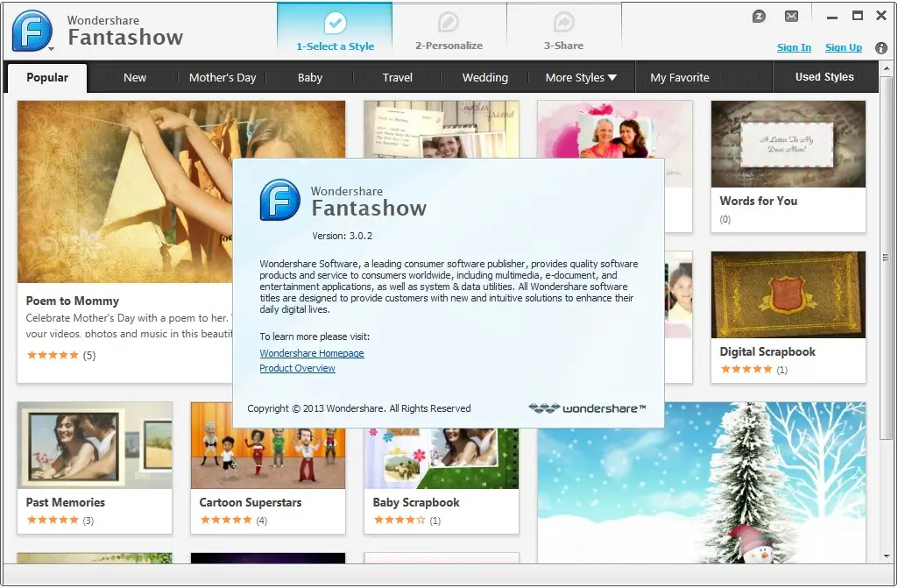Select the Baby Scrapbook style thumbnail
Screen dimensions: 898x588
pyautogui.click(x=441, y=458)
